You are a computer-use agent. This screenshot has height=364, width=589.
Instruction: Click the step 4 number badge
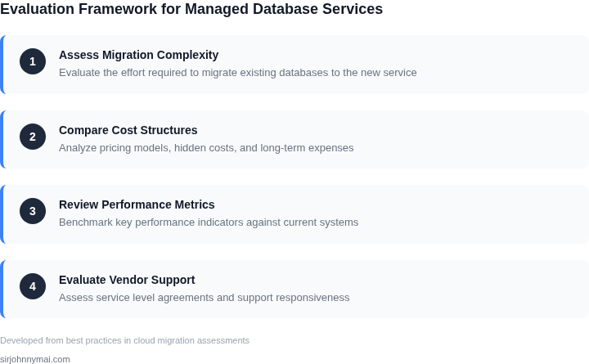pyautogui.click(x=33, y=286)
